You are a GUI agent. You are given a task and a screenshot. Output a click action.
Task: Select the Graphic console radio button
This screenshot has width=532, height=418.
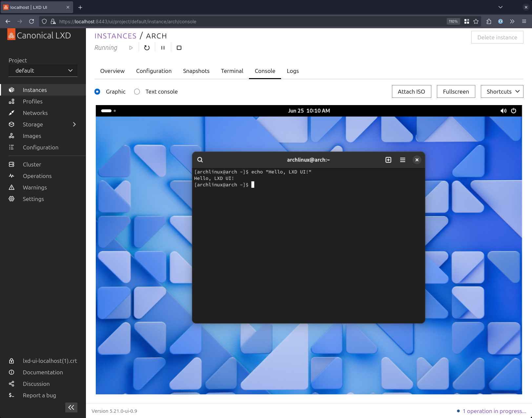pos(97,92)
